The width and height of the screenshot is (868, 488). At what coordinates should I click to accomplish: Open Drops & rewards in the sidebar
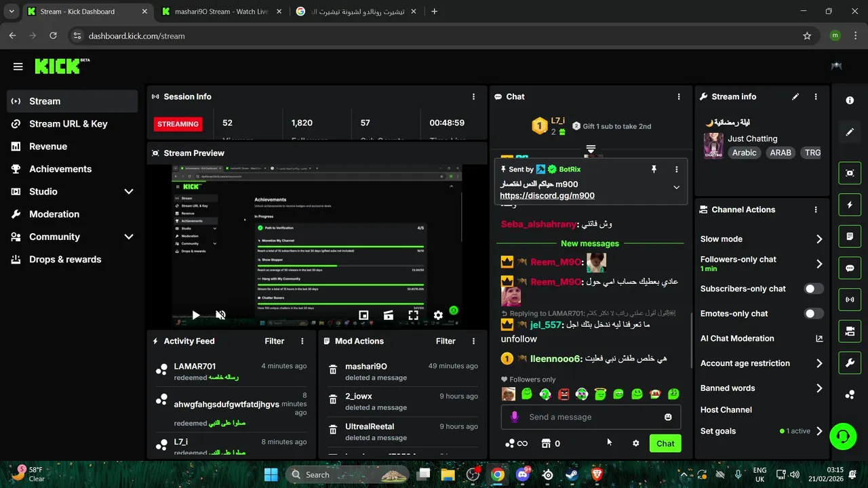[x=72, y=260]
